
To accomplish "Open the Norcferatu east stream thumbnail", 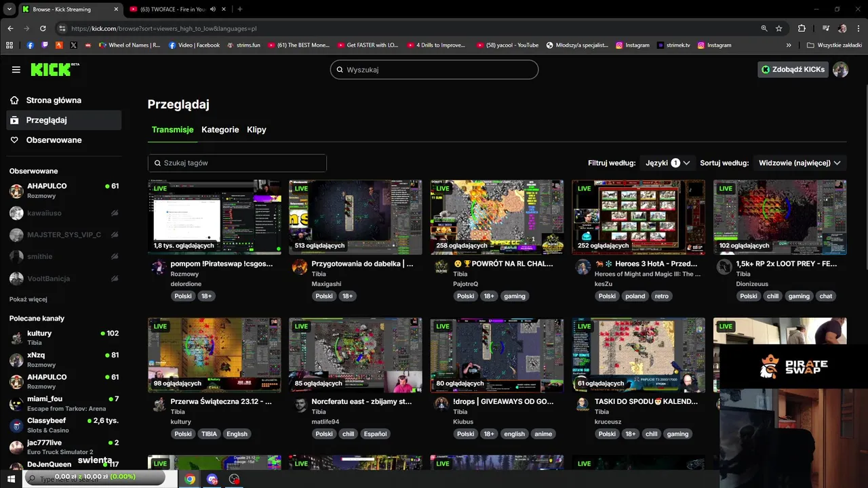I will point(355,355).
